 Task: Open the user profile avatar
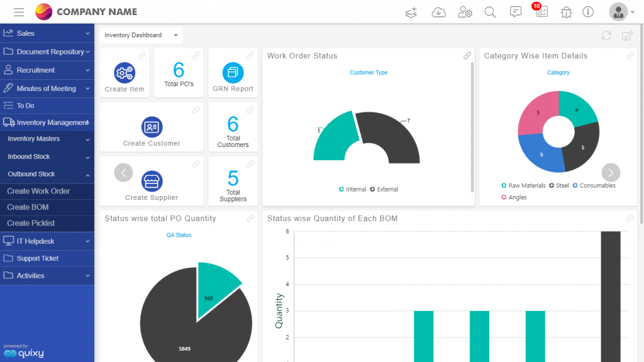(618, 12)
